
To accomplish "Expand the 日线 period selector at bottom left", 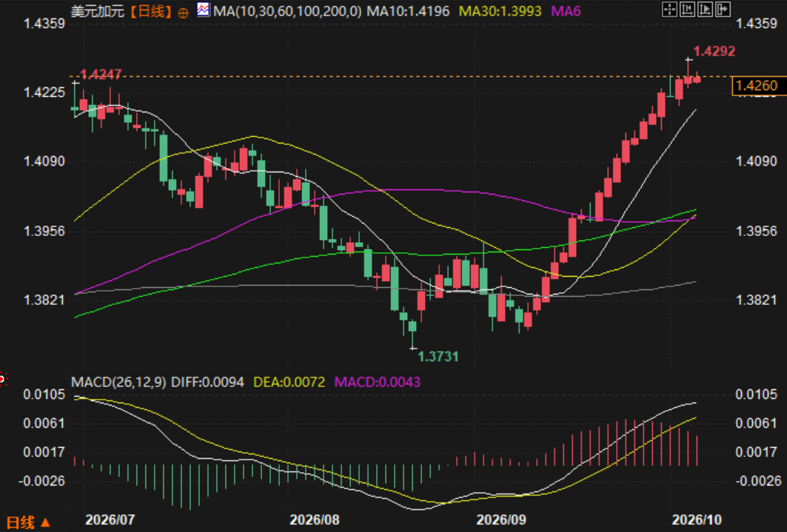I will click(27, 522).
